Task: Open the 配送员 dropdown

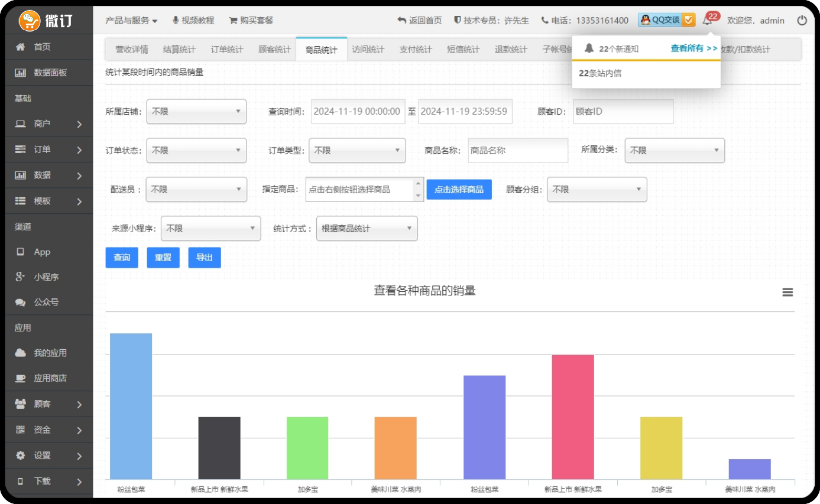Action: 196,190
